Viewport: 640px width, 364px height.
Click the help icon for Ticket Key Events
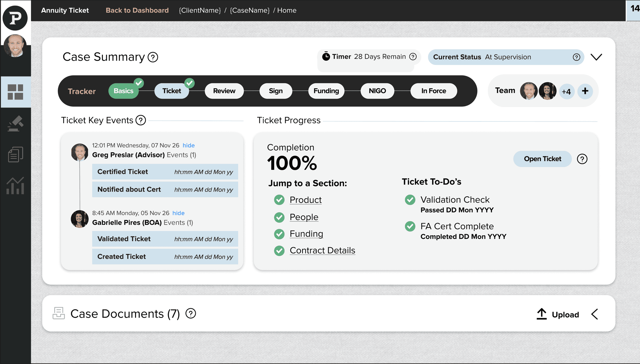[x=141, y=120]
